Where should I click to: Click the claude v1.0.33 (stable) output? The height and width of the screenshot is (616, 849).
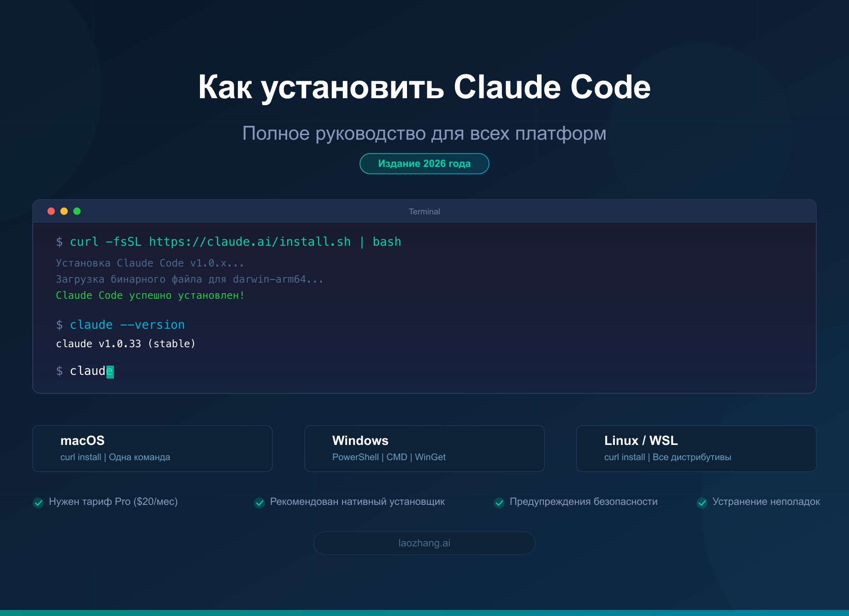click(x=126, y=344)
